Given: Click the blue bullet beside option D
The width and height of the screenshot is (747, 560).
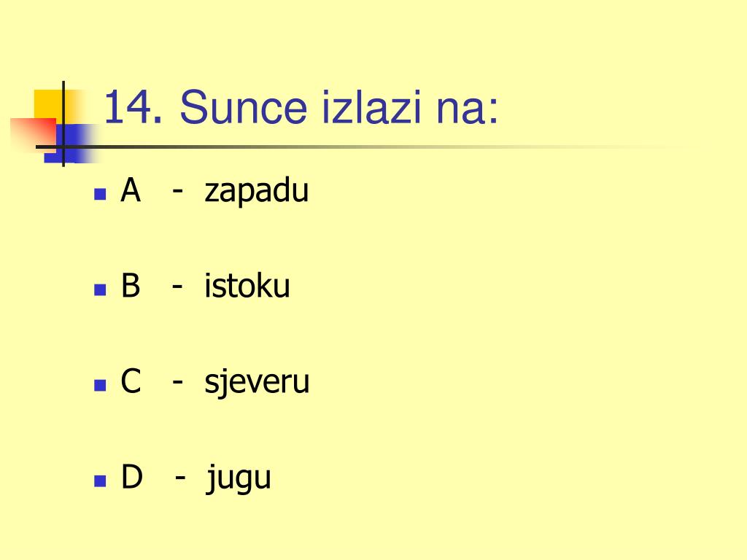Looking at the screenshot, I should click(100, 481).
